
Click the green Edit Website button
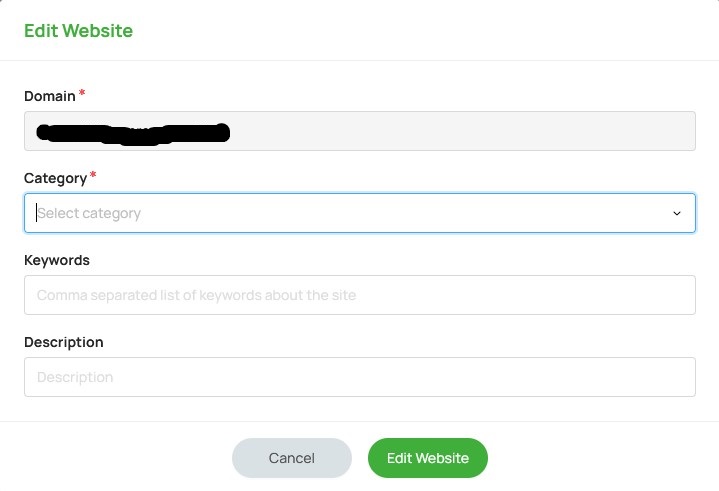[x=427, y=458]
